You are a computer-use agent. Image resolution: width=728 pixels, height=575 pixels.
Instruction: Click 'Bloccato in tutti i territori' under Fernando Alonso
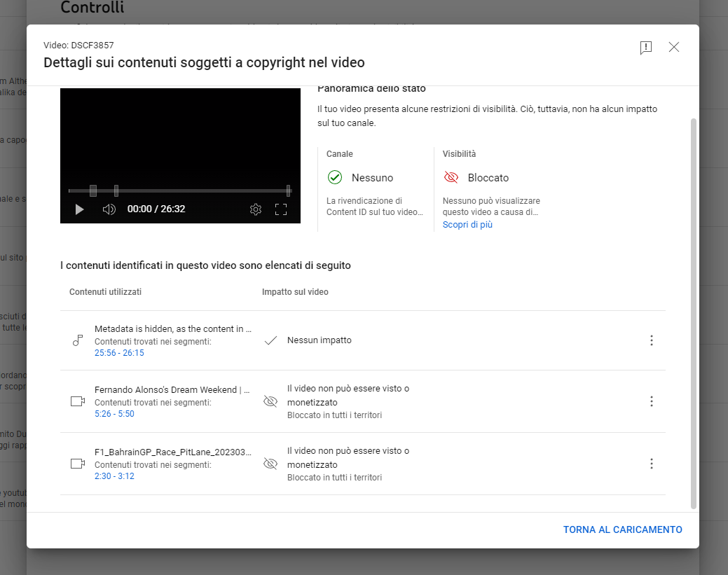[x=335, y=415]
